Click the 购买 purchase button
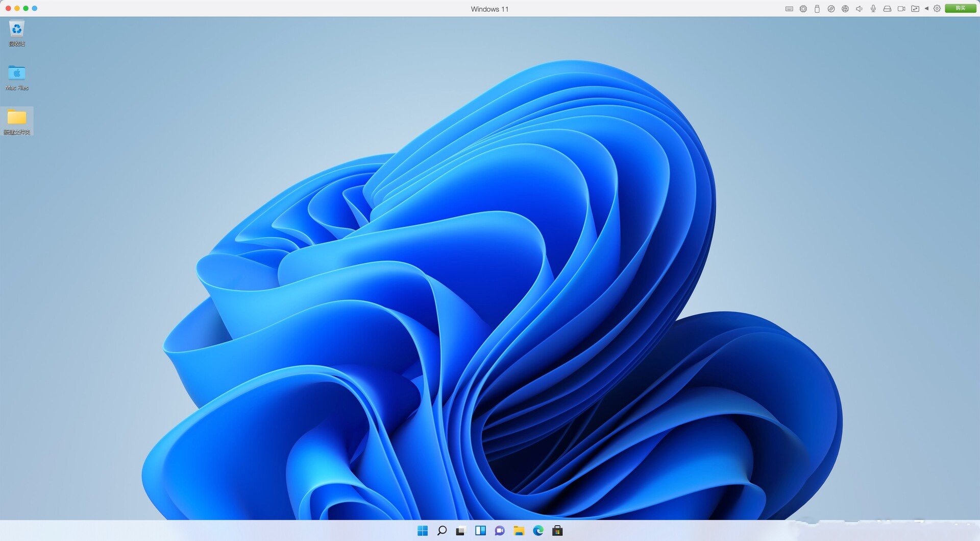Image resolution: width=980 pixels, height=541 pixels. 960,9
